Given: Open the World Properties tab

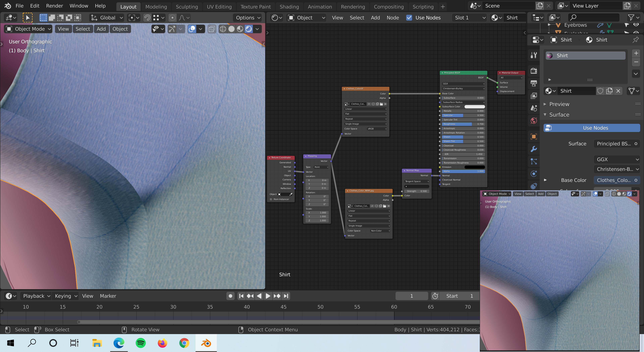Looking at the screenshot, I should [534, 121].
